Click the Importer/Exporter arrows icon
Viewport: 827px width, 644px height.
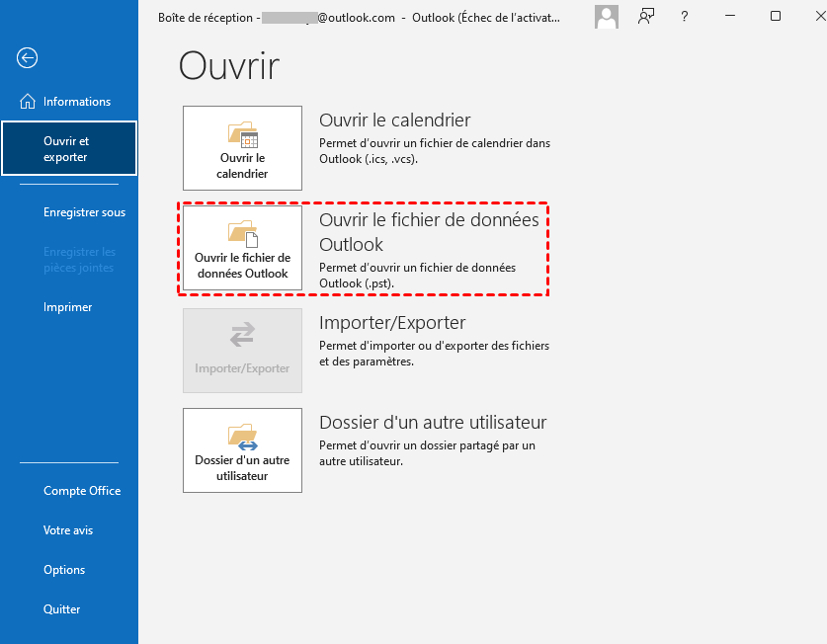click(x=243, y=335)
